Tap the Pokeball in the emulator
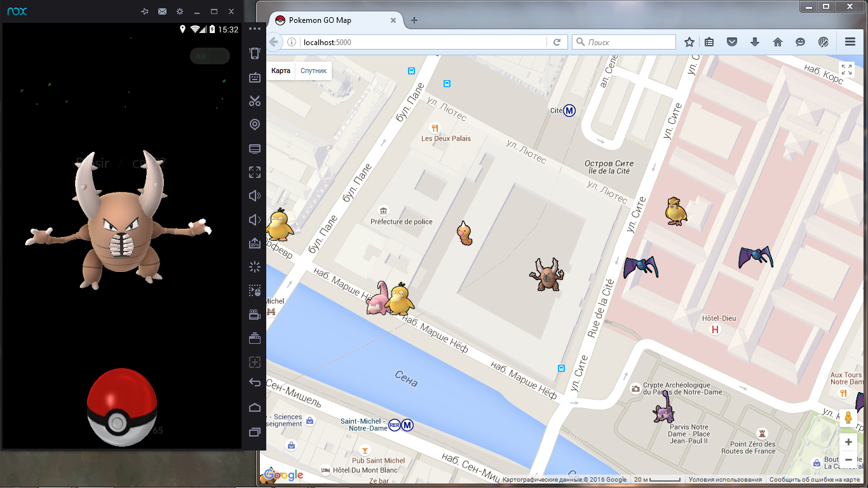This screenshot has height=488, width=868. (x=121, y=406)
